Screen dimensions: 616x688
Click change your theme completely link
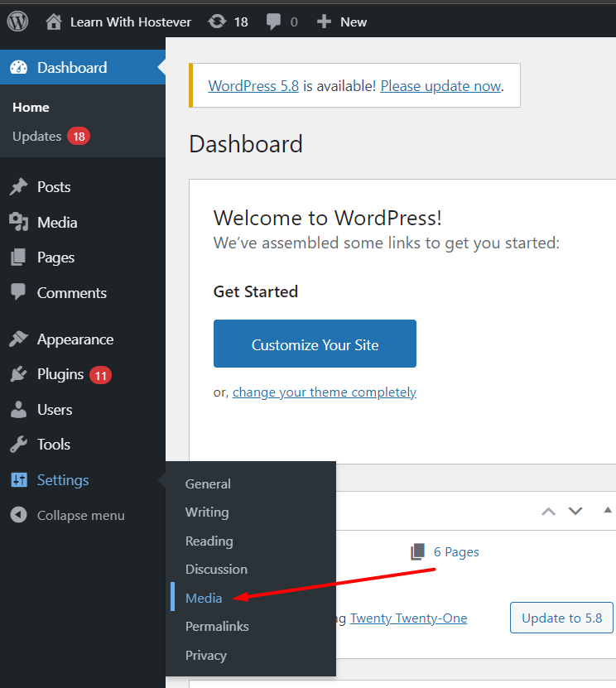325,392
